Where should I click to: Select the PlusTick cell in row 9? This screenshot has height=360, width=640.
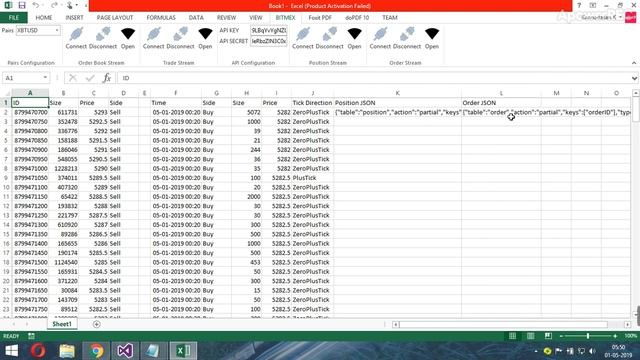click(312, 178)
